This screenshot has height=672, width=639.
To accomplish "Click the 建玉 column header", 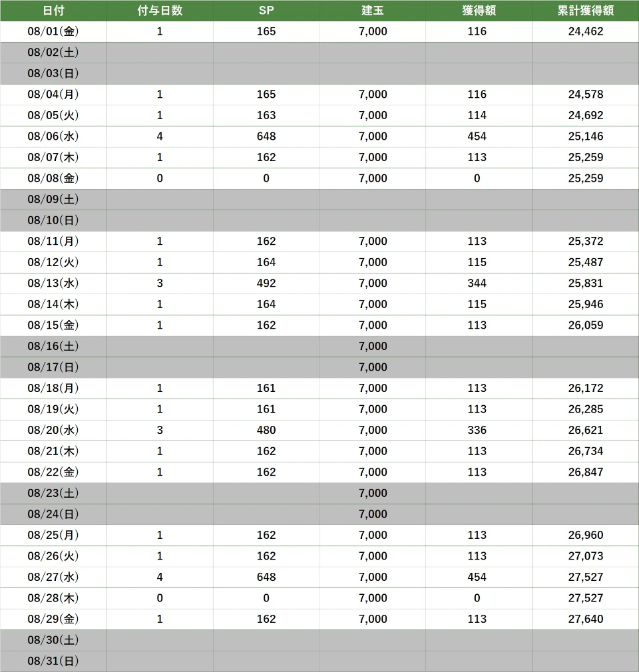I will click(373, 11).
